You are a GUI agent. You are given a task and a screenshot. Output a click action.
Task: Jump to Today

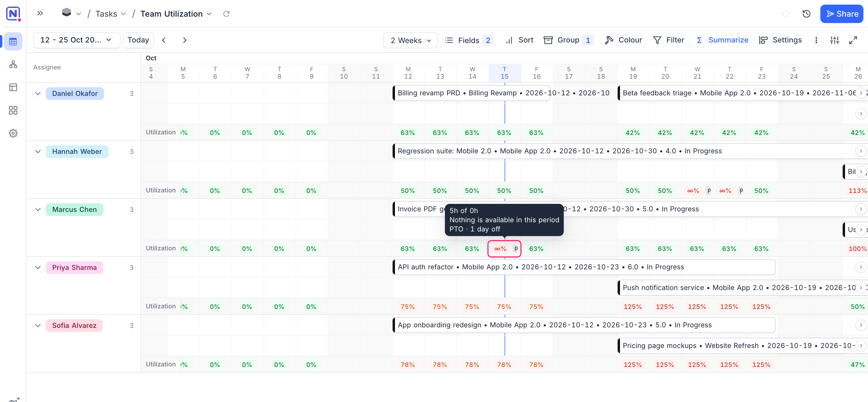pyautogui.click(x=138, y=40)
